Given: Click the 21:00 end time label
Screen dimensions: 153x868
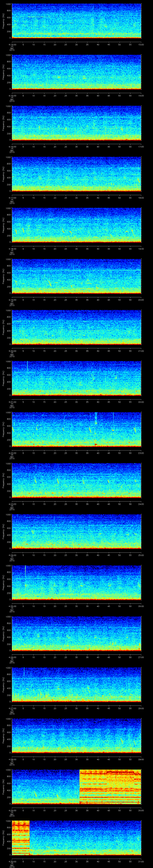Looking at the screenshot, I should [x=141, y=351].
